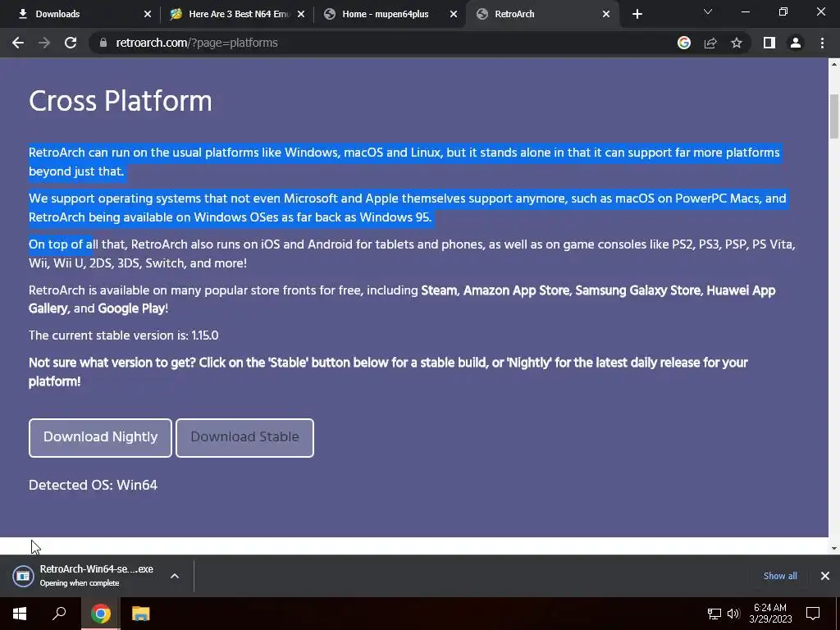Click the address bar URL
Screen dimensions: 840x630
(197, 43)
